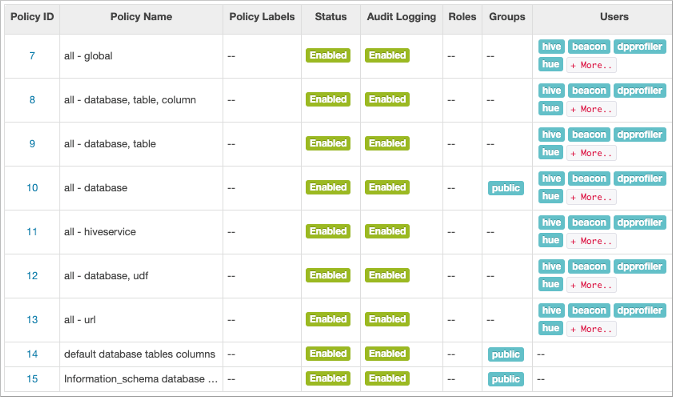Image resolution: width=673 pixels, height=397 pixels.
Task: Click Audit Logging Enabled badge for policy 15
Action: [x=387, y=378]
